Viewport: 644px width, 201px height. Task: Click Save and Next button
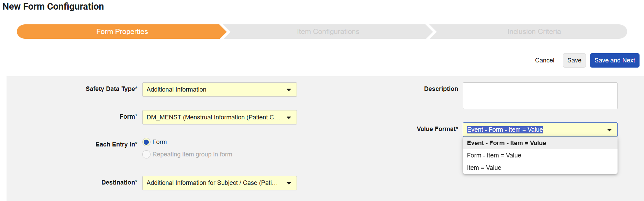[614, 60]
